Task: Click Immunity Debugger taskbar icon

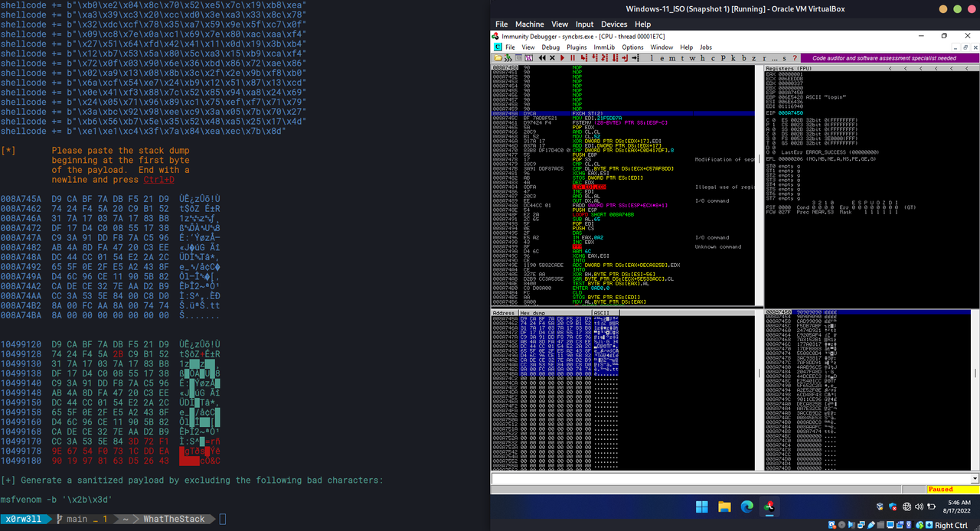Action: click(x=769, y=507)
